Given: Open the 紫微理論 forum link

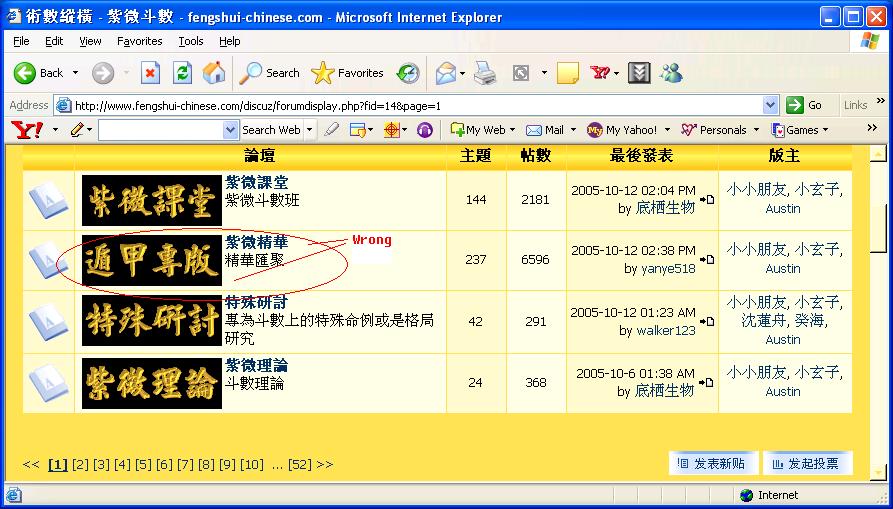Looking at the screenshot, I should [x=256, y=365].
